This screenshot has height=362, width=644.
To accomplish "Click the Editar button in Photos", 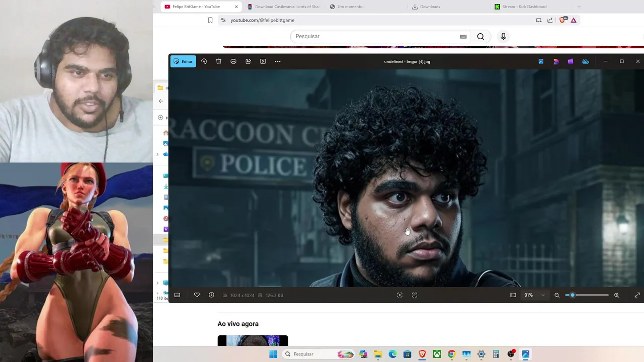I will point(183,61).
